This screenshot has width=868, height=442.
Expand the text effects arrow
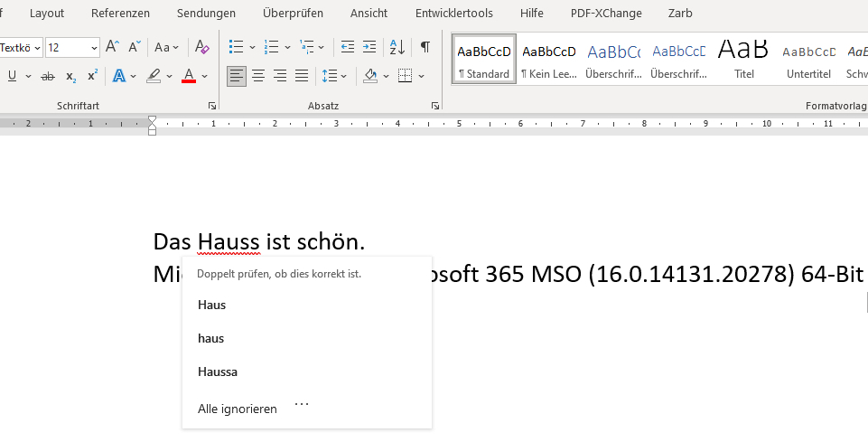tap(133, 77)
